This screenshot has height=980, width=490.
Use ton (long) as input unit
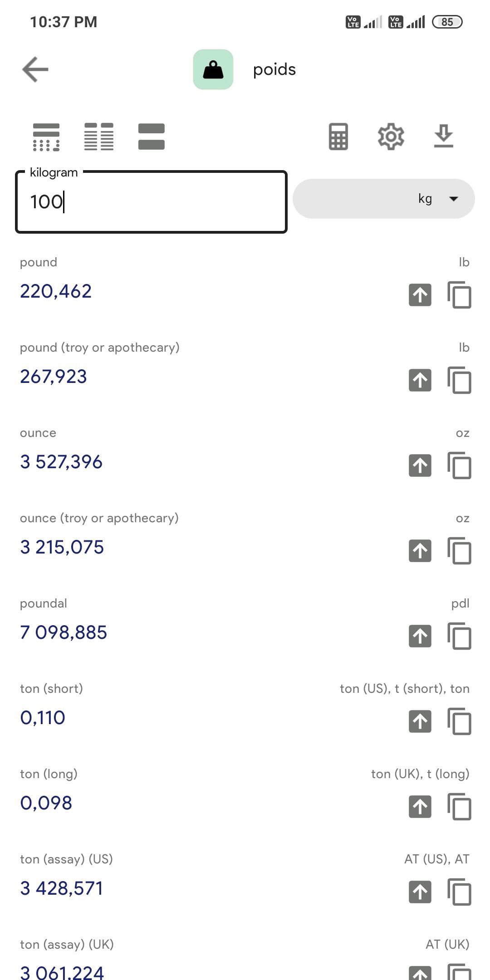(x=420, y=807)
